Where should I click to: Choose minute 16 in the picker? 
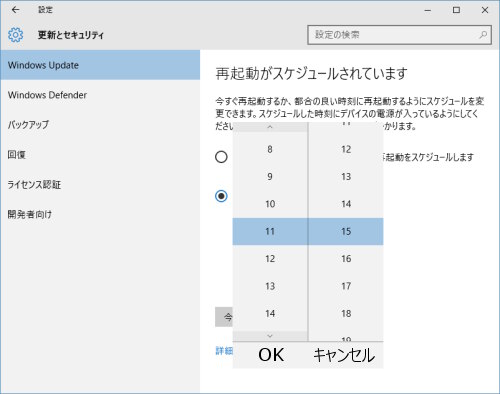pos(346,259)
